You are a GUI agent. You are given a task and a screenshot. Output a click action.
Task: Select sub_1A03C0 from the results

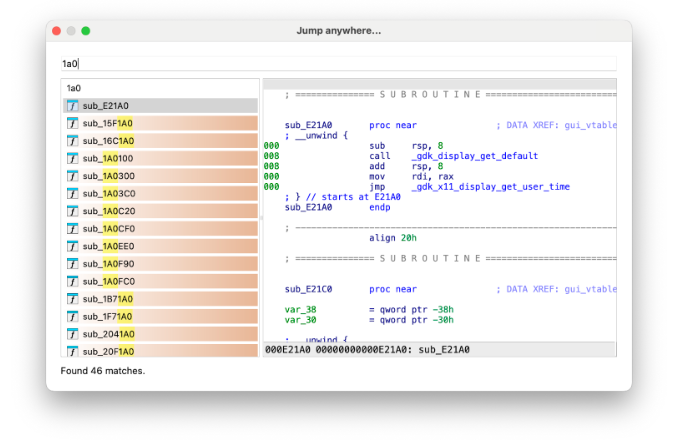(160, 193)
